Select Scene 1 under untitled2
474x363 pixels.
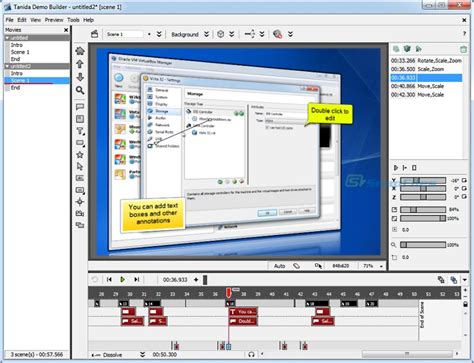pyautogui.click(x=37, y=80)
